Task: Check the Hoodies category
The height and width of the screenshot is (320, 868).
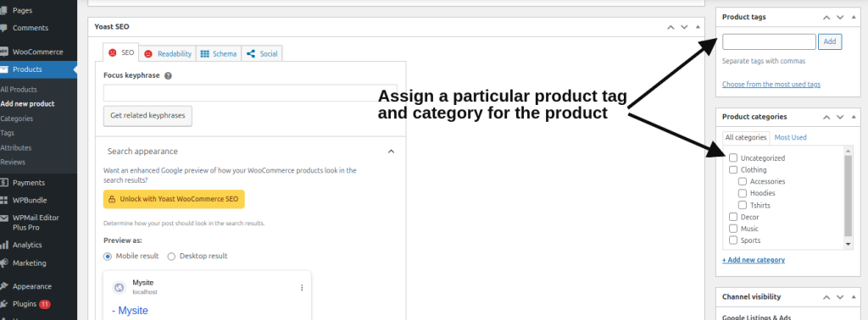Action: pos(743,193)
